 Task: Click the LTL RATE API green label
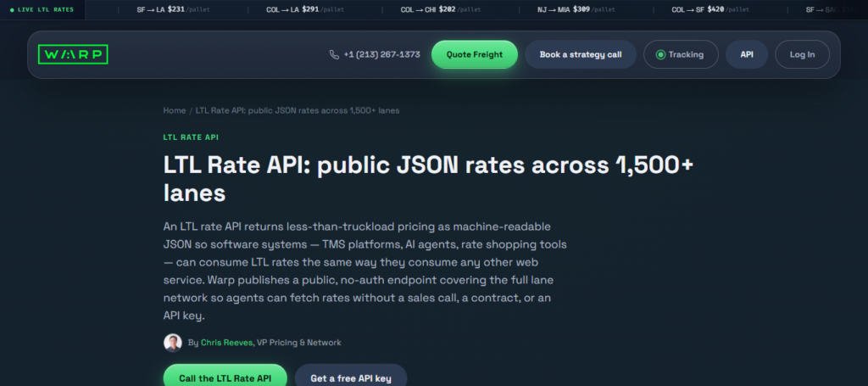[x=191, y=137]
